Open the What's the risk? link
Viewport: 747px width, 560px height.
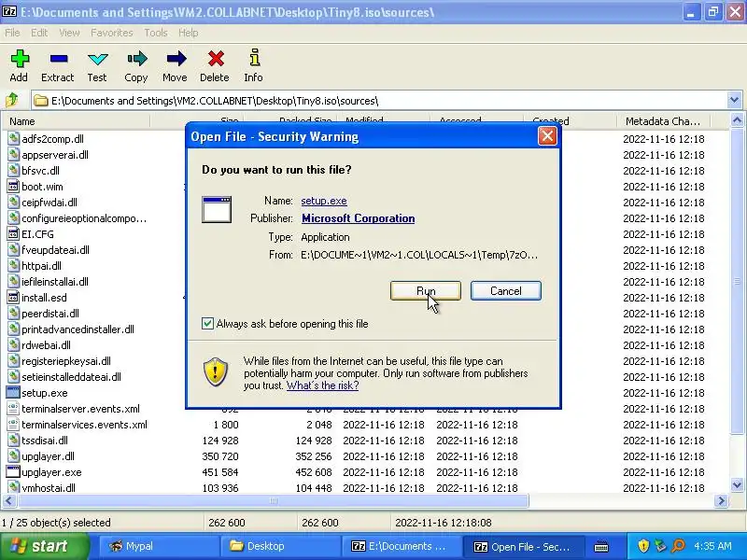coord(322,385)
